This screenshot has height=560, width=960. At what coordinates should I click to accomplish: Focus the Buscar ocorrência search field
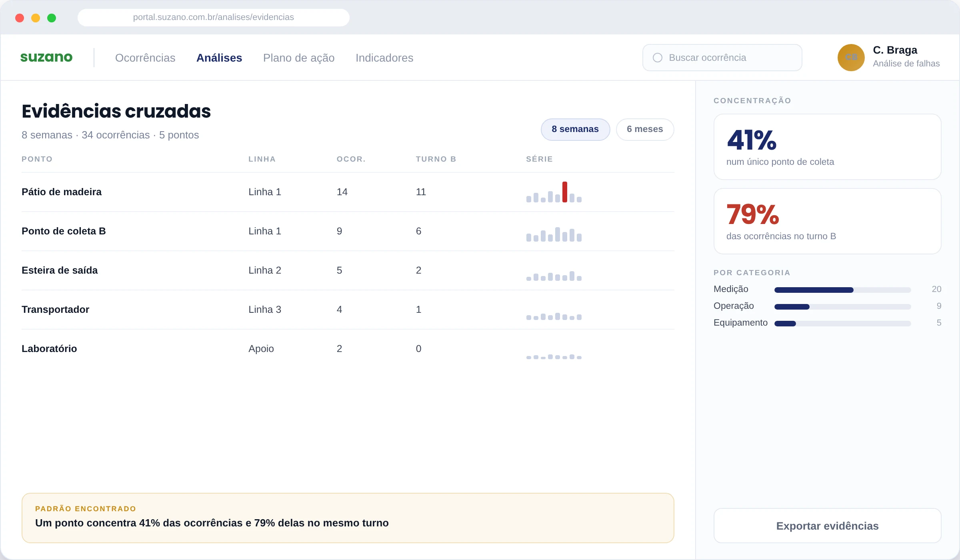tap(722, 58)
